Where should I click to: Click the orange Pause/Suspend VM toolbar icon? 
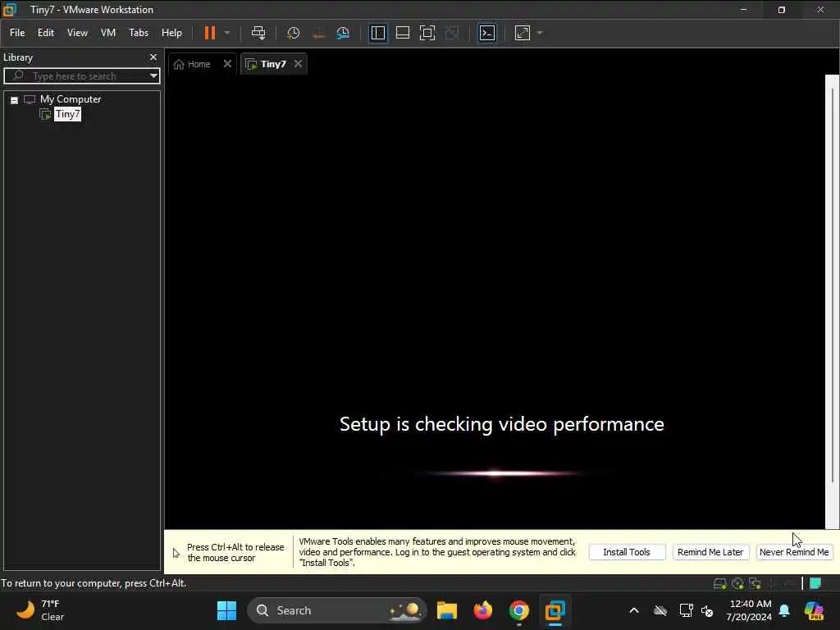coord(209,33)
